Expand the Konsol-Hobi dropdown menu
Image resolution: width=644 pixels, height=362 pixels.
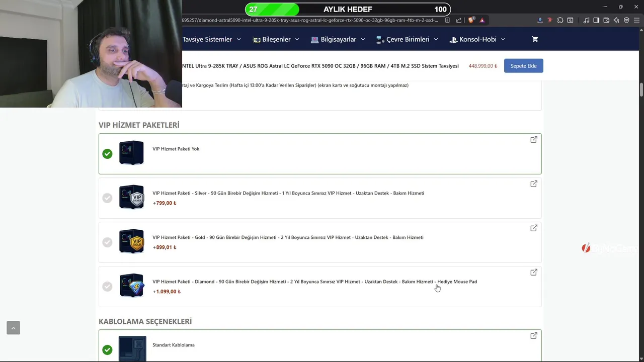477,39
